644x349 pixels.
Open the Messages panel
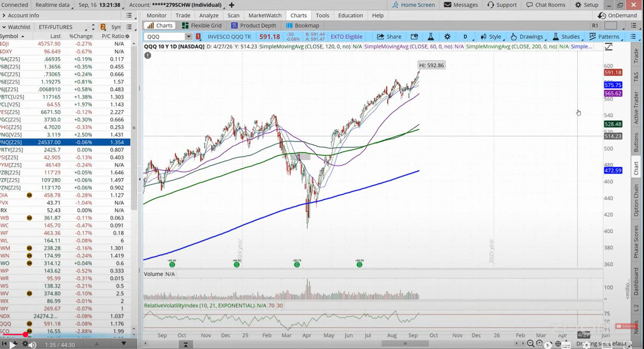pyautogui.click(x=461, y=5)
